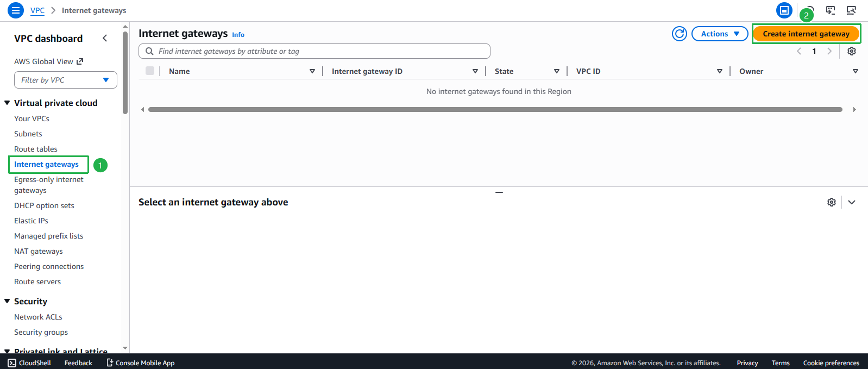The height and width of the screenshot is (369, 868).
Task: Open Managed prefix lists
Action: [x=48, y=236]
